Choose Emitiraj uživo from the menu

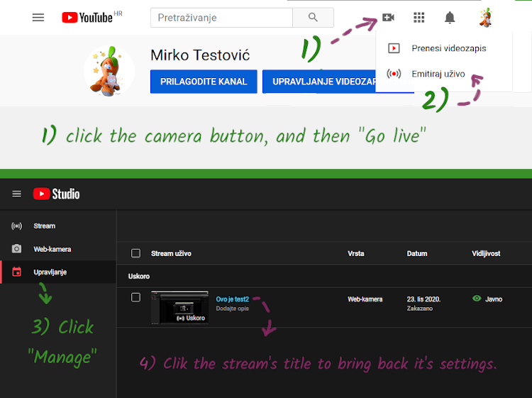pos(438,74)
